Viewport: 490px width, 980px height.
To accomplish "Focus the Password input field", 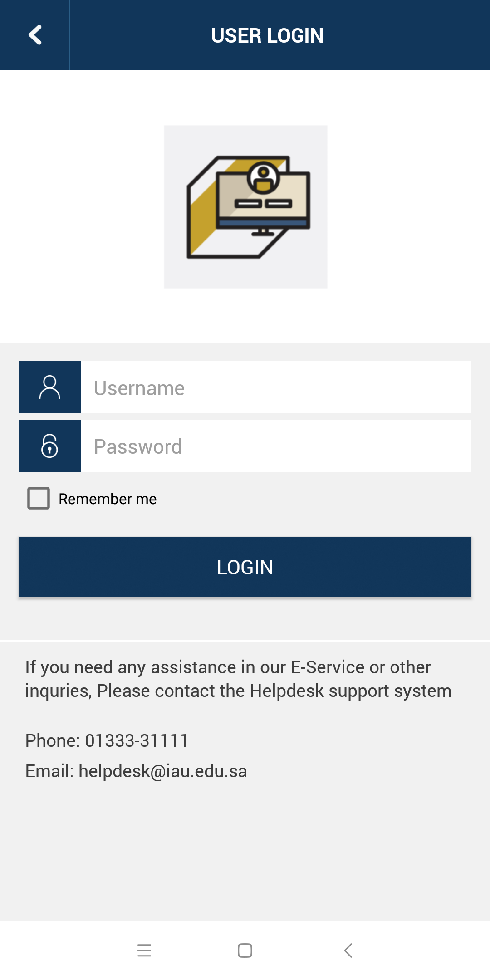I will click(x=276, y=446).
